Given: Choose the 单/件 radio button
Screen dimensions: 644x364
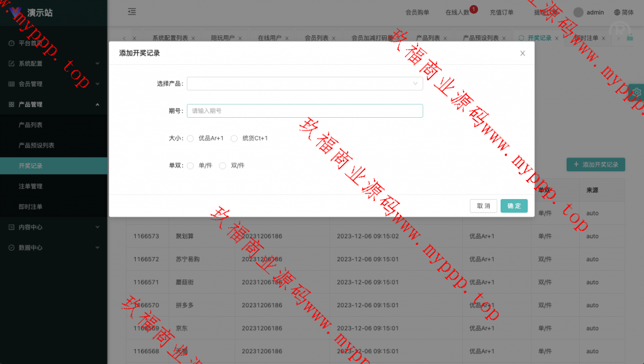Looking at the screenshot, I should (191, 166).
